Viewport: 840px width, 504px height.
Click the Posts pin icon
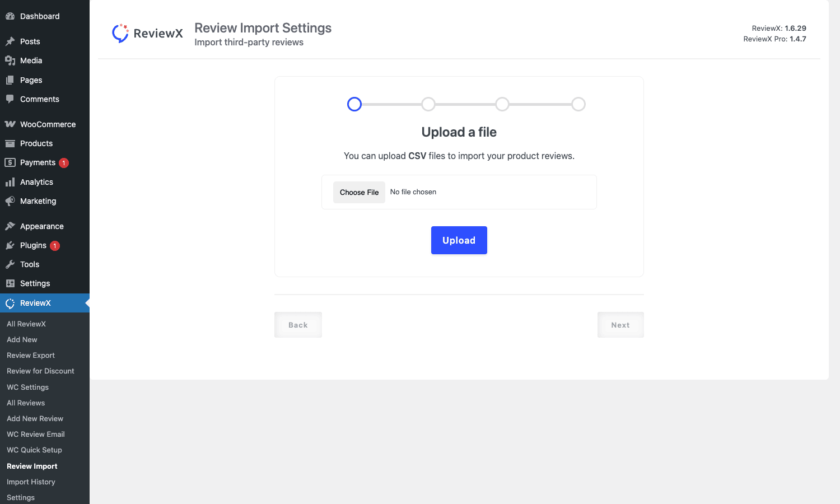(x=10, y=41)
